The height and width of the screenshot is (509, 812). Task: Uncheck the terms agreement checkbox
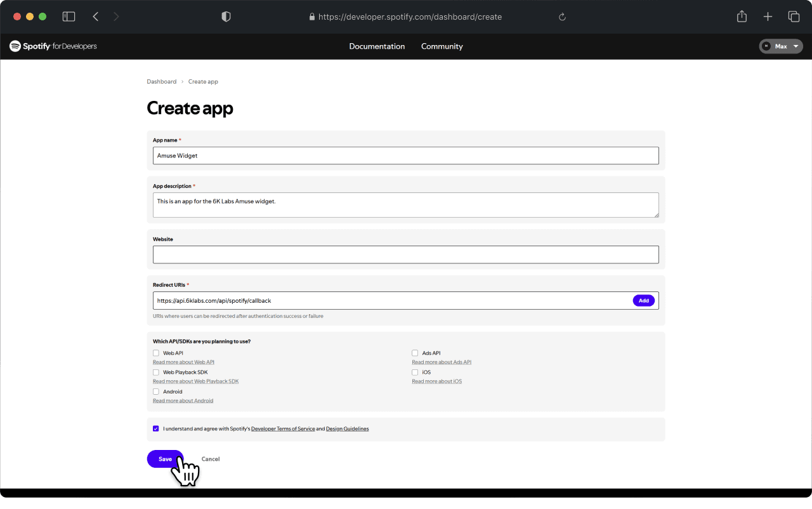click(156, 428)
